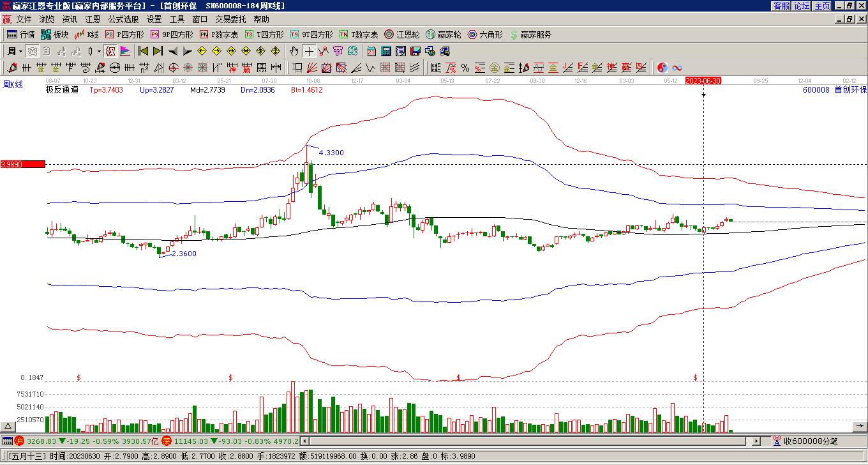Screen dimensions: 868x465
Task: Click the horizontal scrollbar left arrow
Action: 304,441
